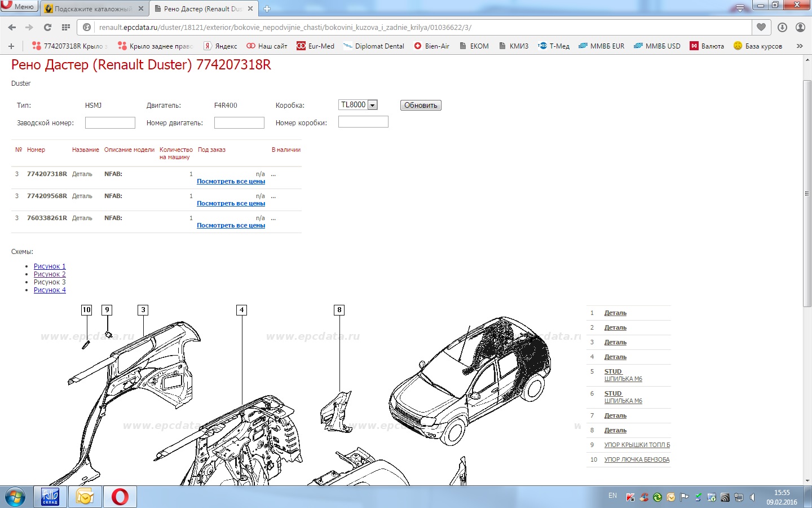Open the ММВБ USD bookmark

[657, 46]
